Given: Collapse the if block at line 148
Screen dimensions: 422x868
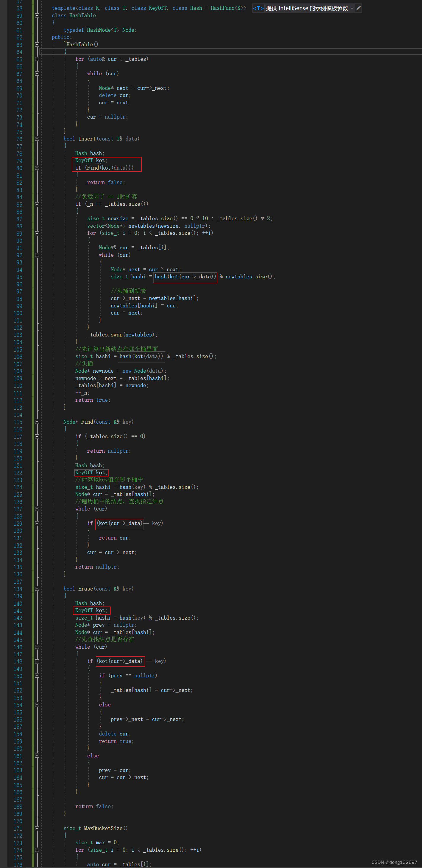Looking at the screenshot, I should coord(37,661).
